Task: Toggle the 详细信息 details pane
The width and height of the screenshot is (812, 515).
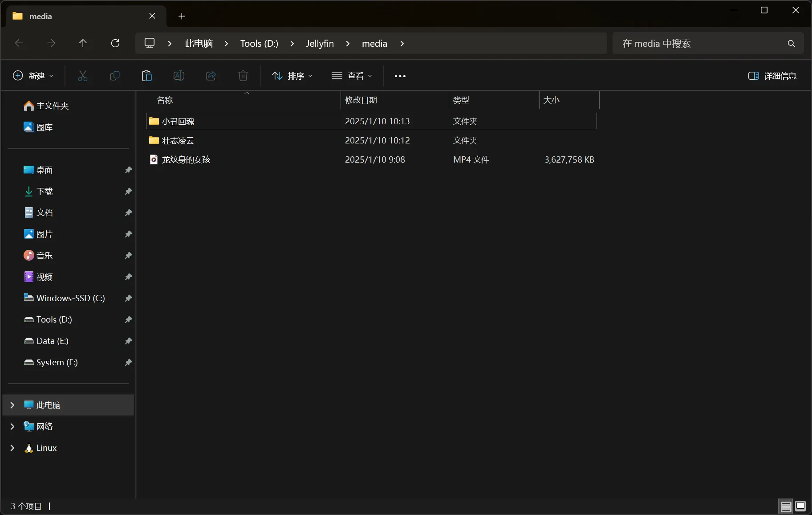Action: click(x=772, y=76)
